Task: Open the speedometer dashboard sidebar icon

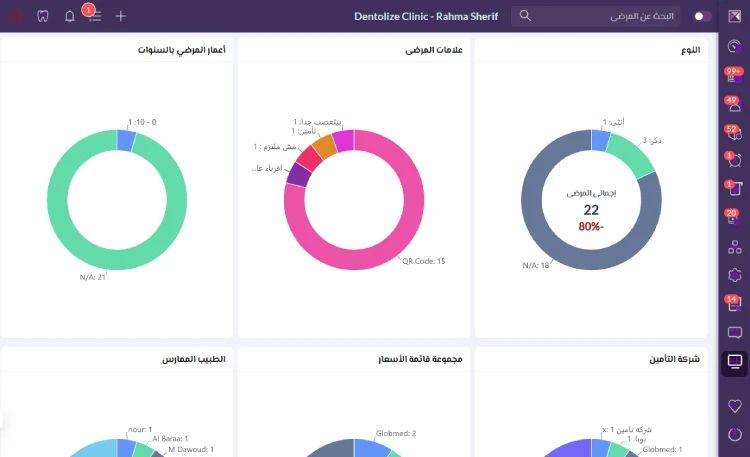Action: click(x=735, y=46)
